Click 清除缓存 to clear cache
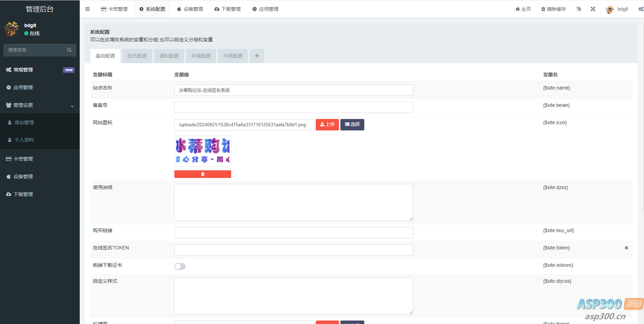The image size is (644, 324). (554, 9)
